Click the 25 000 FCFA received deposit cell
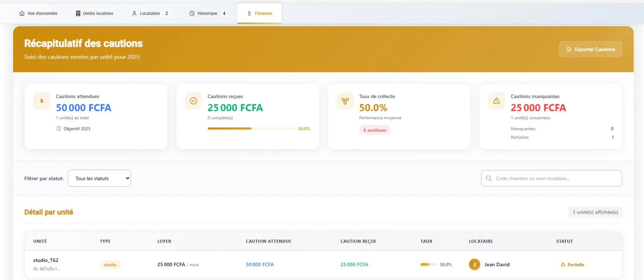Screen dimensions: 644x280 pos(354,265)
